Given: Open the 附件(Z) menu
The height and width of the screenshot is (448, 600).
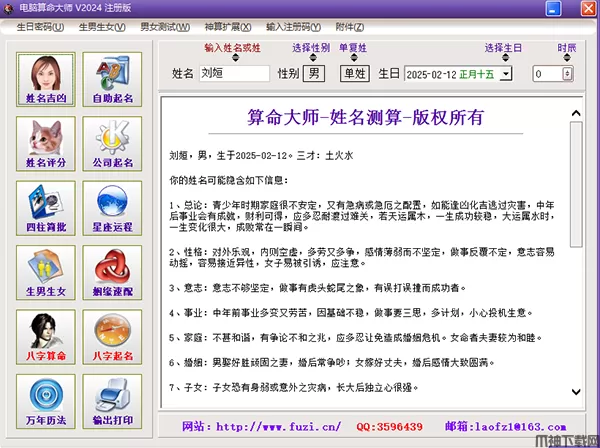Looking at the screenshot, I should pos(350,27).
